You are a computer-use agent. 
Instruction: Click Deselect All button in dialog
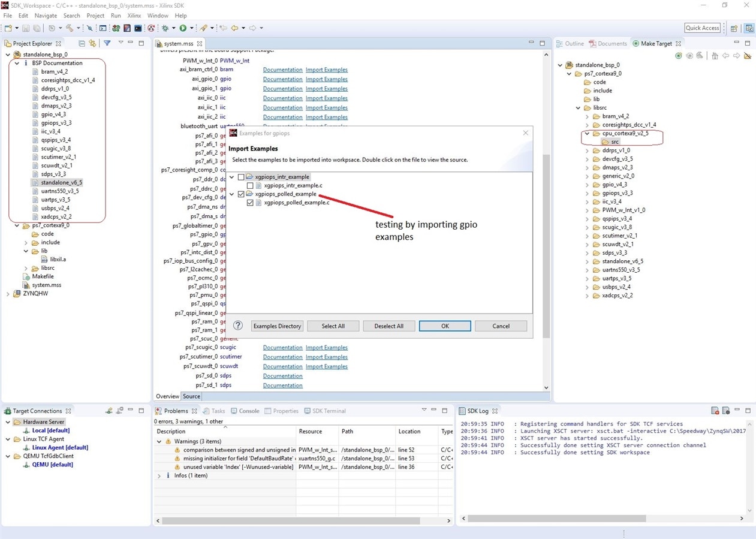coord(388,326)
